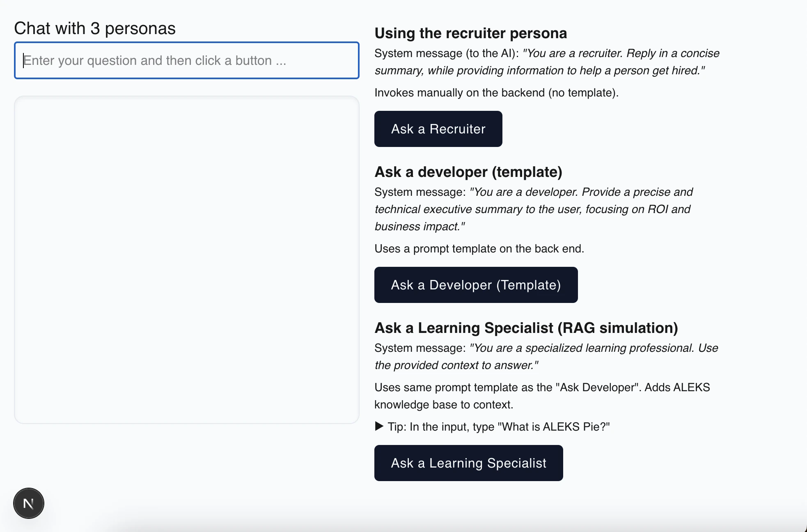Click inside the chat response area
The image size is (807, 532).
coord(186,259)
